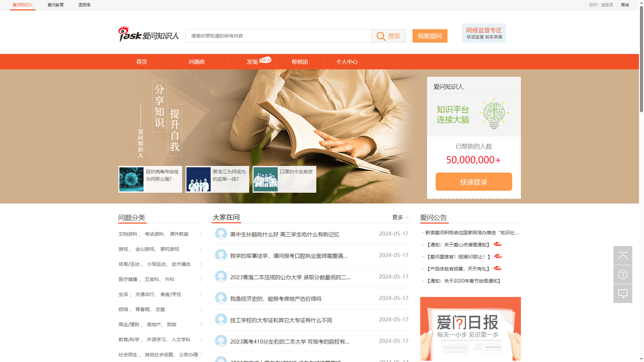The width and height of the screenshot is (644, 362).
Task: Click avatar beside 我是经济史的 question
Action: tap(221, 298)
